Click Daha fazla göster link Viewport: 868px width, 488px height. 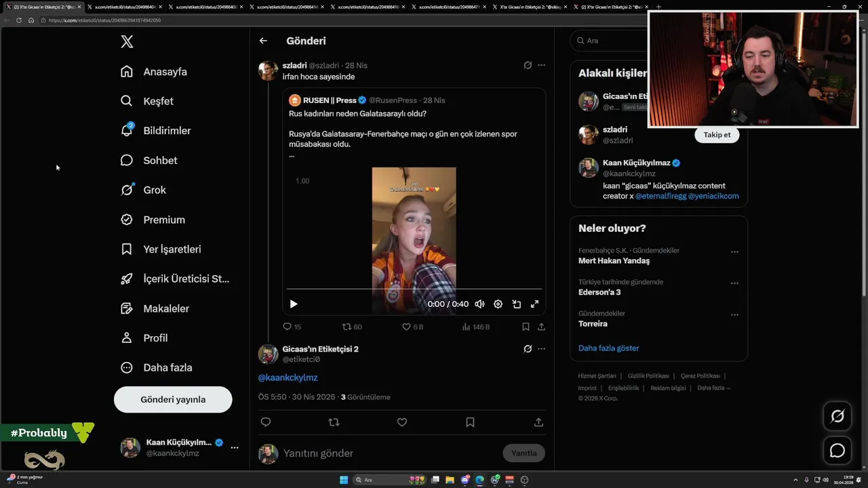click(x=608, y=348)
